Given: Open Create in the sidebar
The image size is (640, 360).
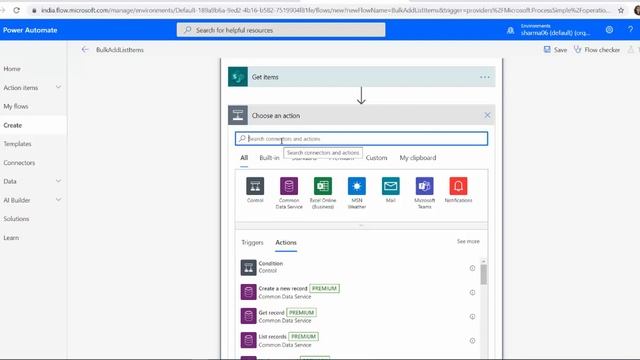Looking at the screenshot, I should 13,125.
